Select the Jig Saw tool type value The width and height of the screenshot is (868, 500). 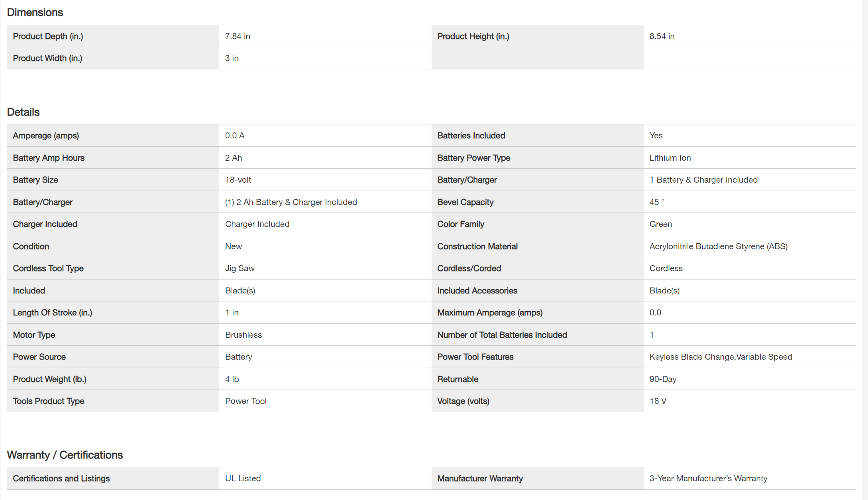click(x=240, y=268)
